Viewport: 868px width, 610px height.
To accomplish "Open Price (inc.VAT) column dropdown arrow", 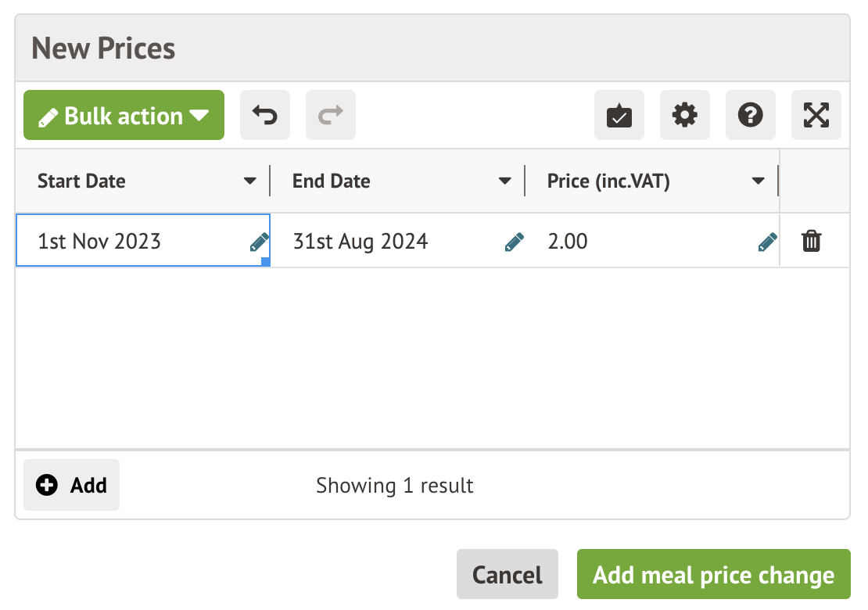I will click(x=758, y=181).
